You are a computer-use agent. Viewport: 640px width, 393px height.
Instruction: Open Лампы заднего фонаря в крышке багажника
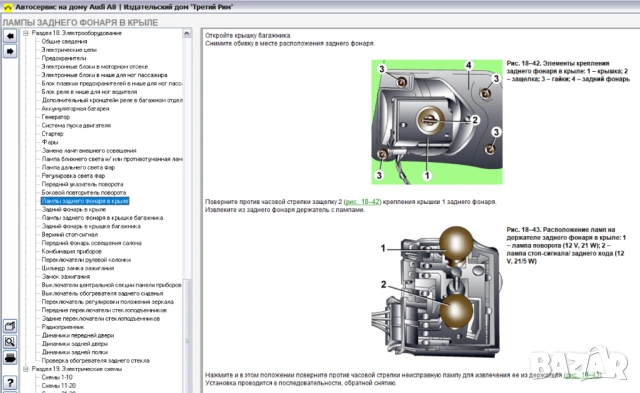click(x=102, y=218)
